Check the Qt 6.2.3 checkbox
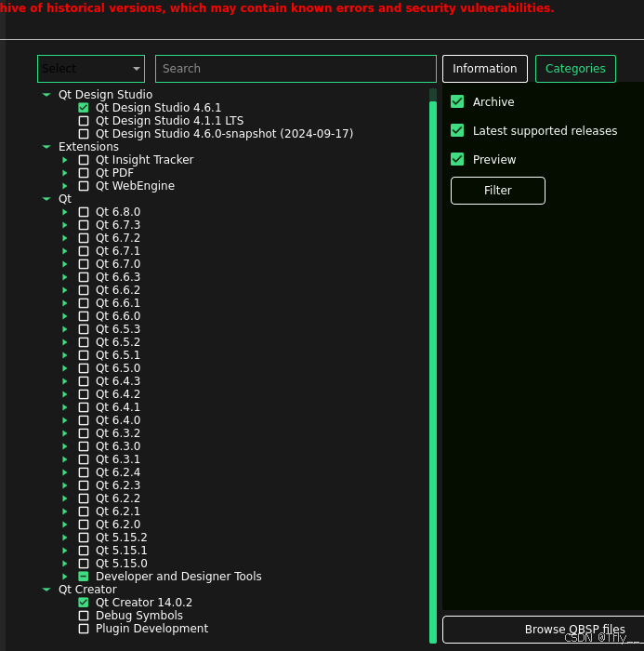Screen dimensions: 644x651 coord(84,485)
